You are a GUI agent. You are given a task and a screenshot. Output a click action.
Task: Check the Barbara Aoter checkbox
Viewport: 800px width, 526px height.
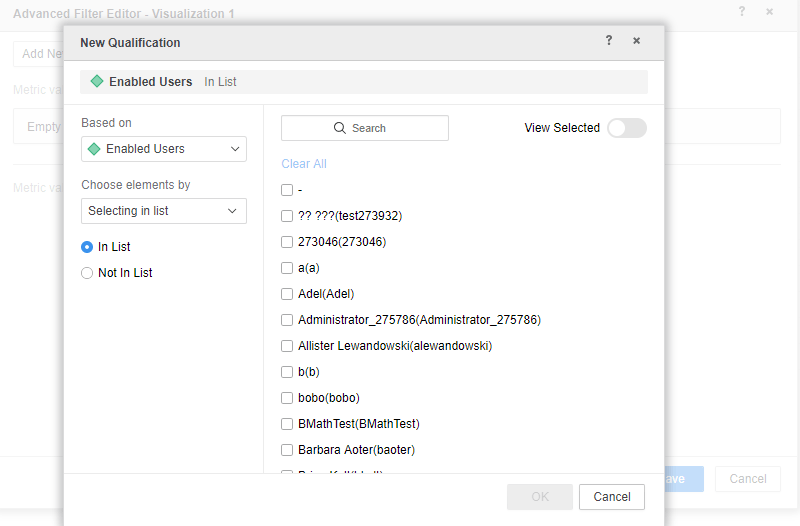(x=287, y=450)
